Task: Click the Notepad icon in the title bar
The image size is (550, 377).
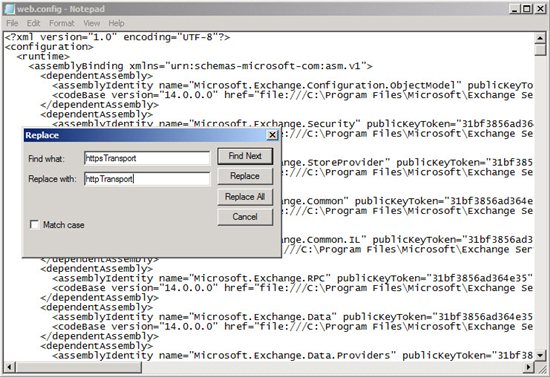Action: click(x=9, y=8)
